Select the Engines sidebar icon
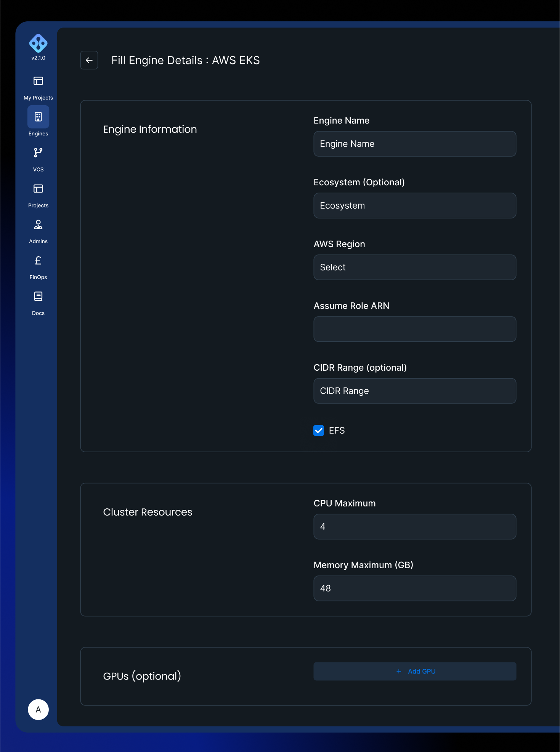Image resolution: width=560 pixels, height=752 pixels. pos(38,117)
